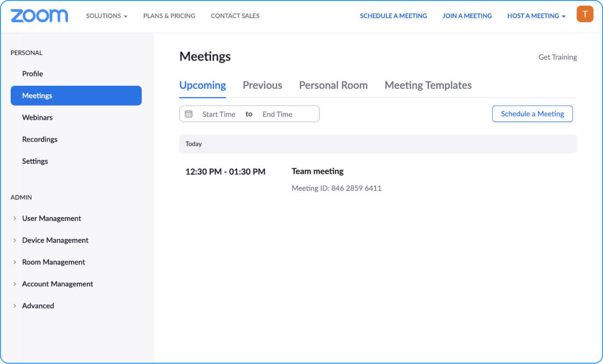The height and width of the screenshot is (364, 603).
Task: Click the Get Training link
Action: [x=557, y=57]
